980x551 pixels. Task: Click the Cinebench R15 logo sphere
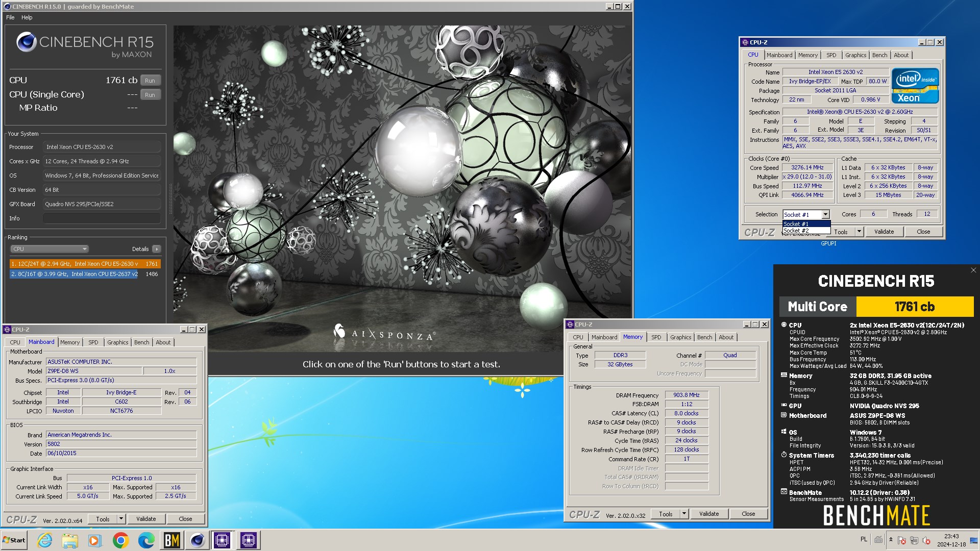[26, 42]
